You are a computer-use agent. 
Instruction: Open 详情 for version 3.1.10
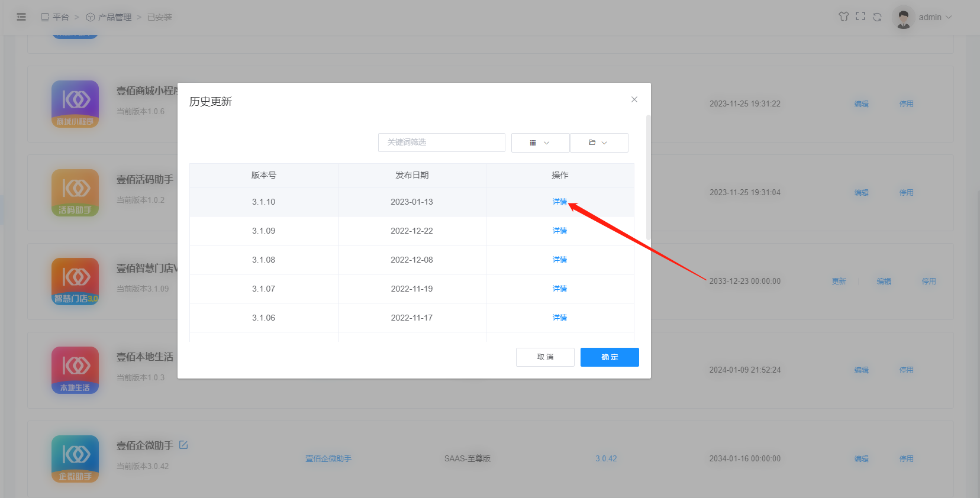[x=560, y=202]
